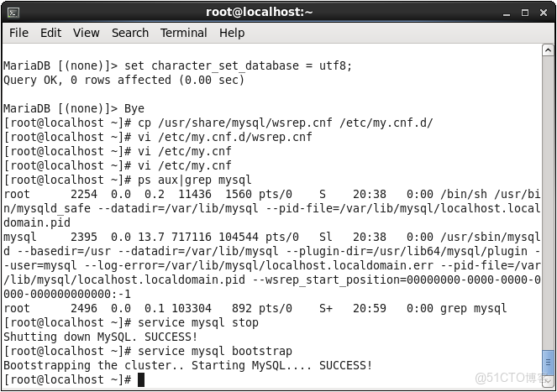Open the Search menu
The height and width of the screenshot is (392, 557).
[x=130, y=33]
